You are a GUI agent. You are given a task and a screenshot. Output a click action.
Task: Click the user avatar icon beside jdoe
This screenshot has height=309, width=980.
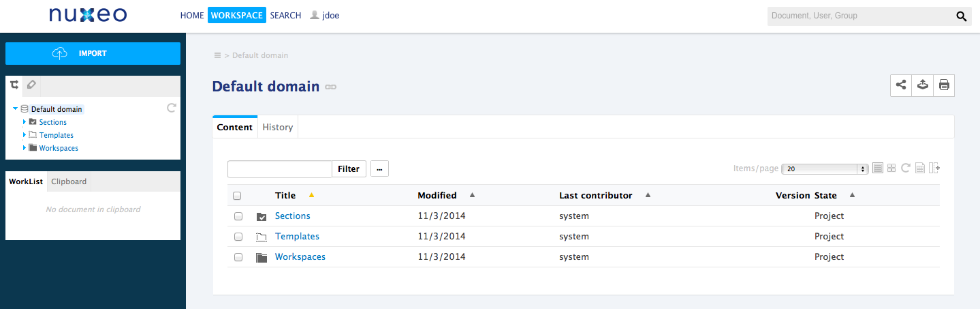click(x=315, y=15)
